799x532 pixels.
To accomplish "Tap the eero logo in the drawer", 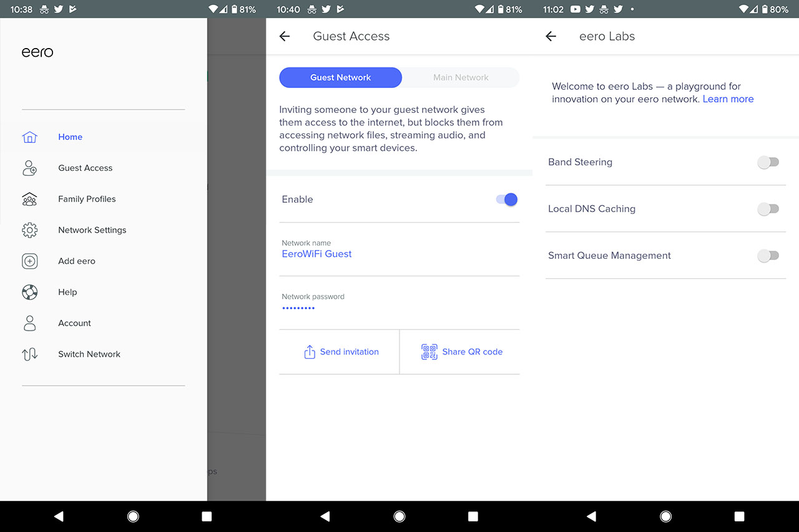I will [37, 52].
